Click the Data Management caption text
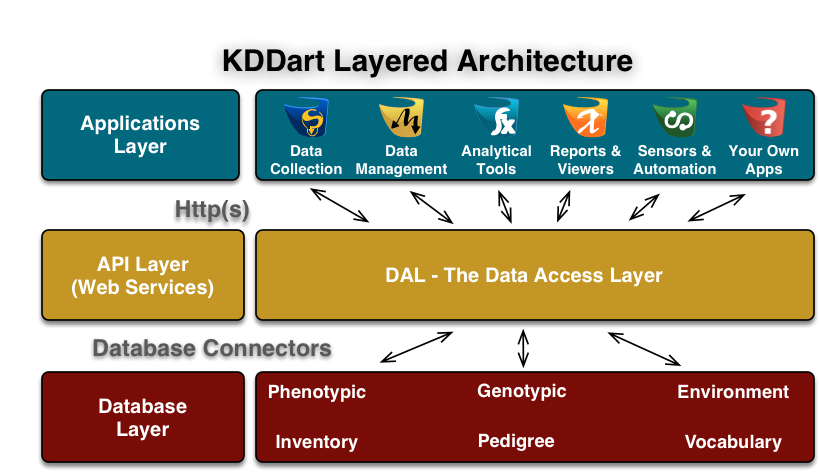The height and width of the screenshot is (473, 819). (401, 160)
